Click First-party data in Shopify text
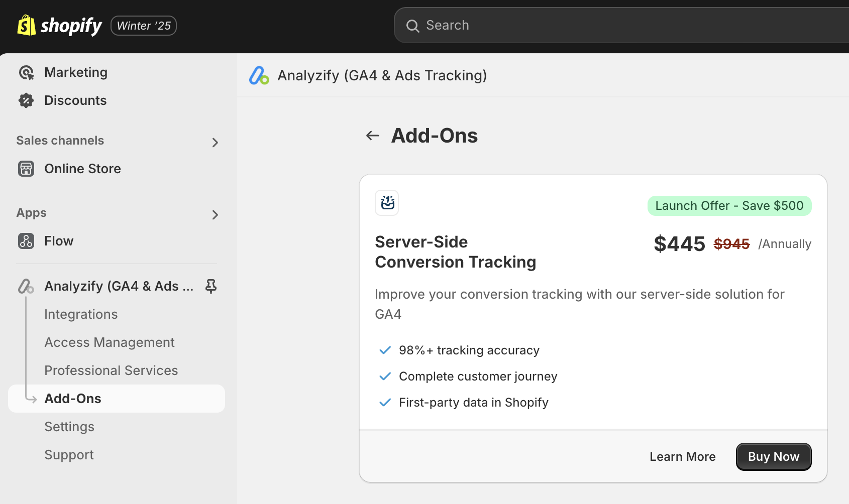 point(474,403)
